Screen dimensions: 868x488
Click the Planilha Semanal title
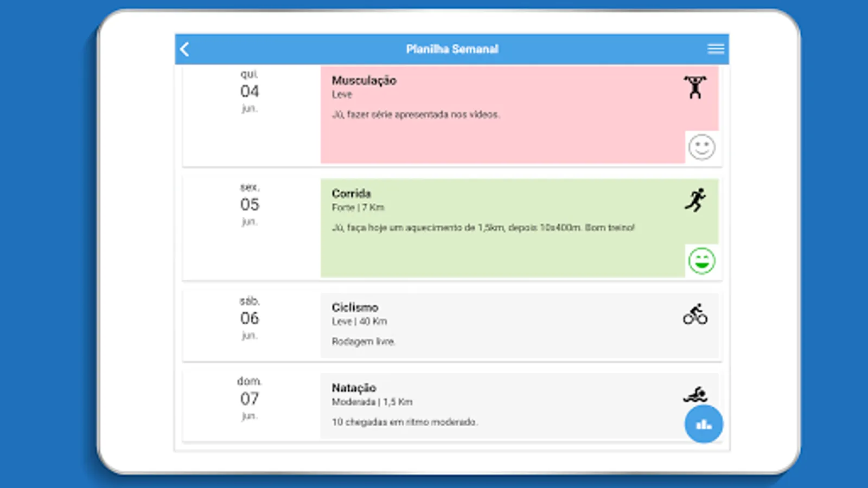452,49
